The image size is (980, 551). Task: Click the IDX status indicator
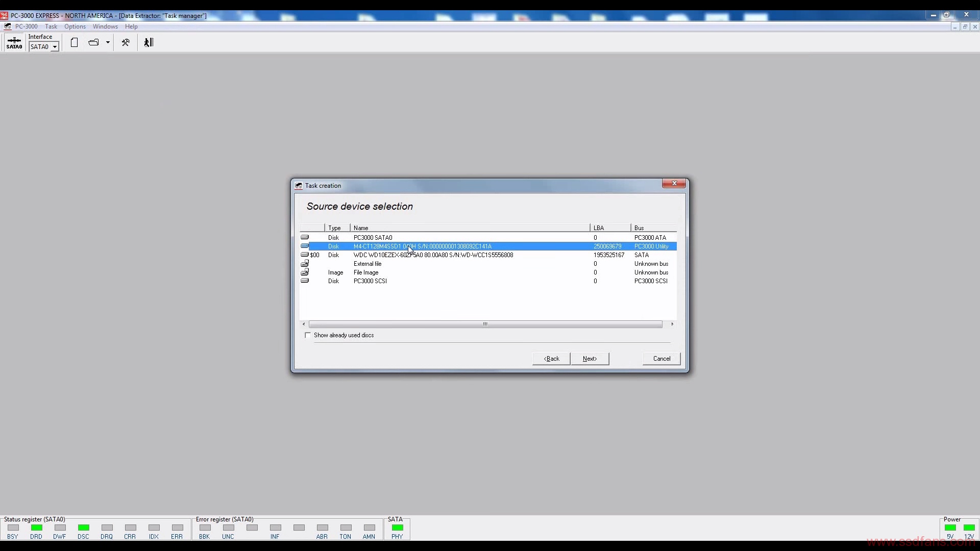pyautogui.click(x=154, y=528)
